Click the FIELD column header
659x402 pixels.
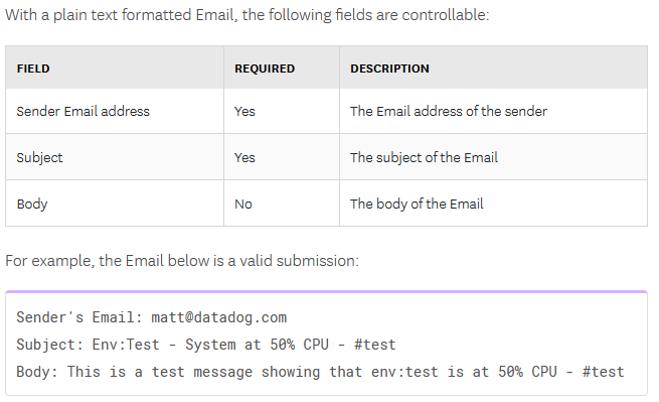click(33, 68)
